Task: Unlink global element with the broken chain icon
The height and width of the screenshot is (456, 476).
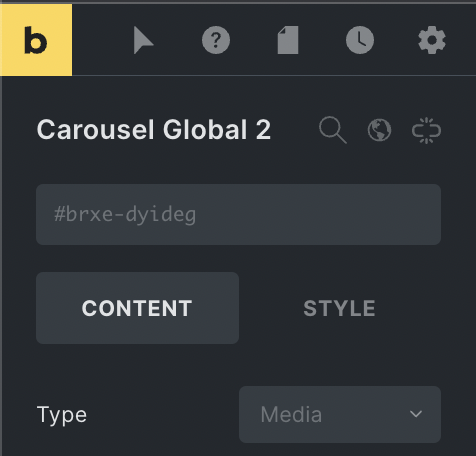Action: (426, 130)
